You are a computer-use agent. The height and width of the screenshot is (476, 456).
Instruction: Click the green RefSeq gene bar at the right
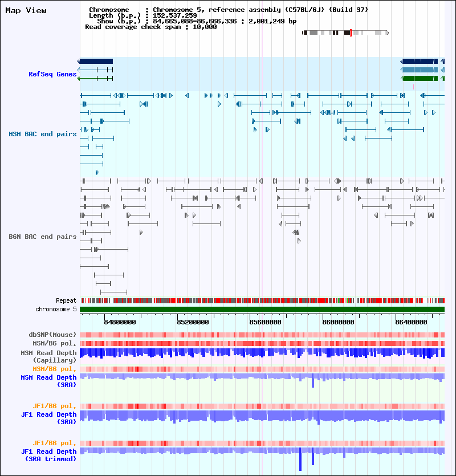click(x=420, y=78)
